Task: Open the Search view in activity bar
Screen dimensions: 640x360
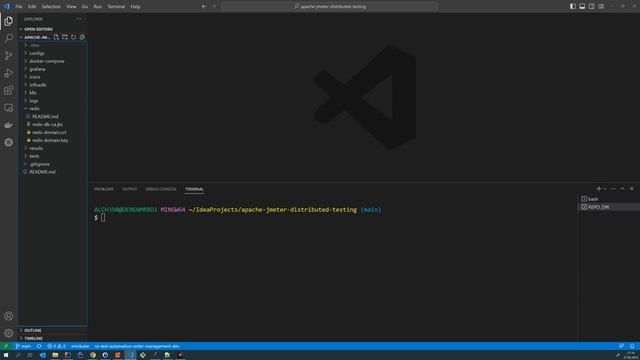Action: tap(9, 38)
